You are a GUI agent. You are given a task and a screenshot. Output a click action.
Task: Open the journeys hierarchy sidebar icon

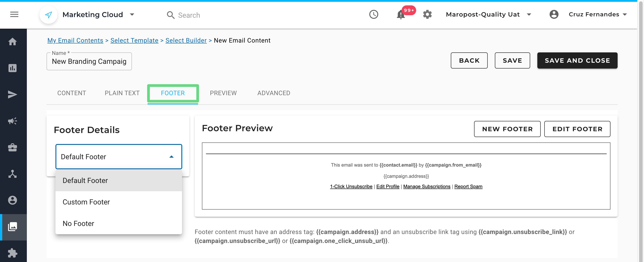point(13,174)
